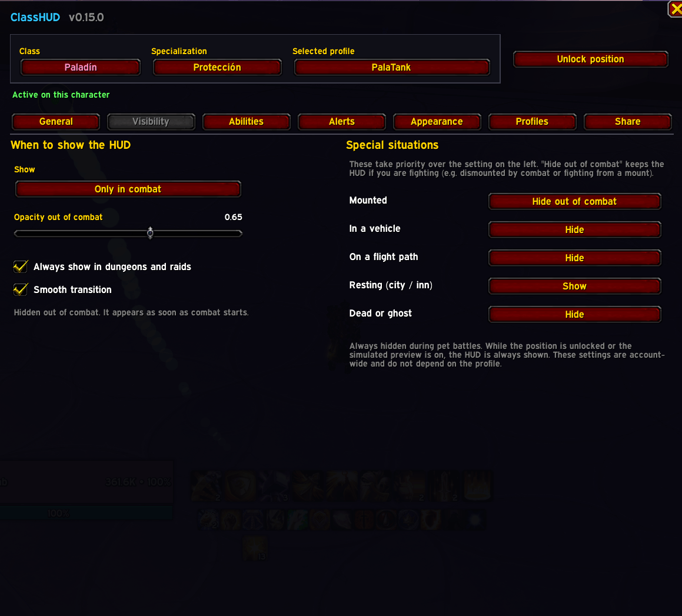Change the In a vehicle dropdown
The image size is (682, 616).
[x=574, y=229]
